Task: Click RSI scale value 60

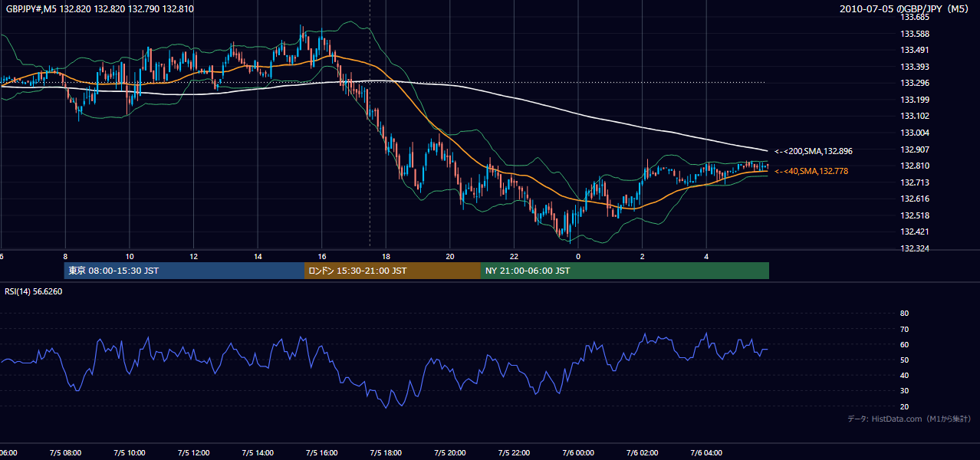Action: (x=904, y=344)
